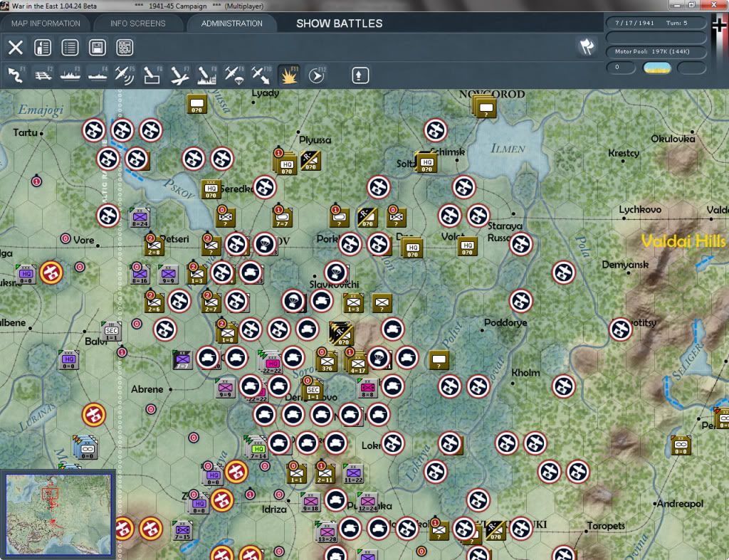Screen dimensions: 729x560
Task: Click the Lychkovo town label
Action: pos(640,210)
